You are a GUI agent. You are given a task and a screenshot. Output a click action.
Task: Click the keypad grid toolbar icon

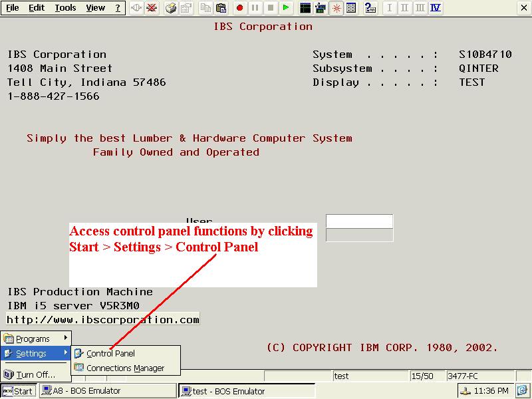[352, 8]
